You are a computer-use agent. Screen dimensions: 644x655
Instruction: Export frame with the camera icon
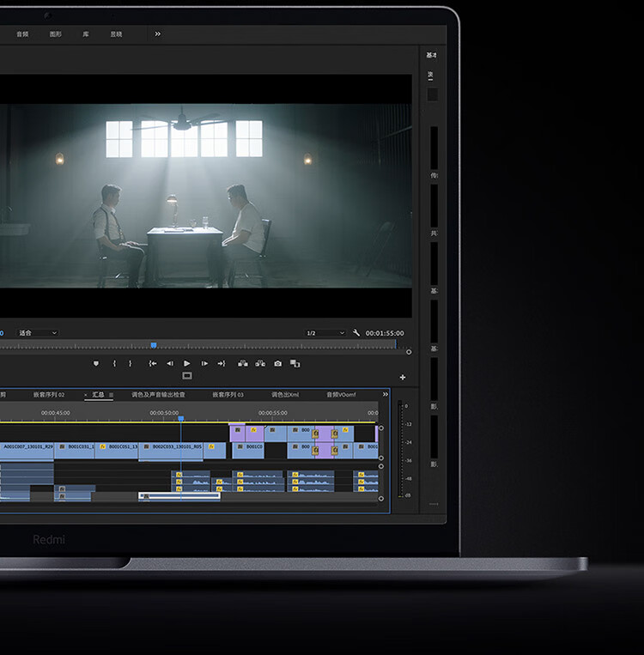click(277, 363)
